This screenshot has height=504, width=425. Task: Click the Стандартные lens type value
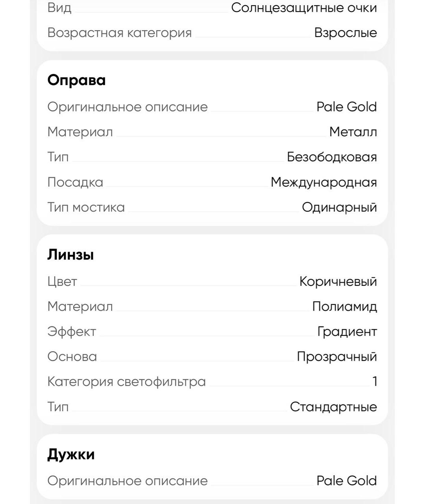[x=333, y=407]
